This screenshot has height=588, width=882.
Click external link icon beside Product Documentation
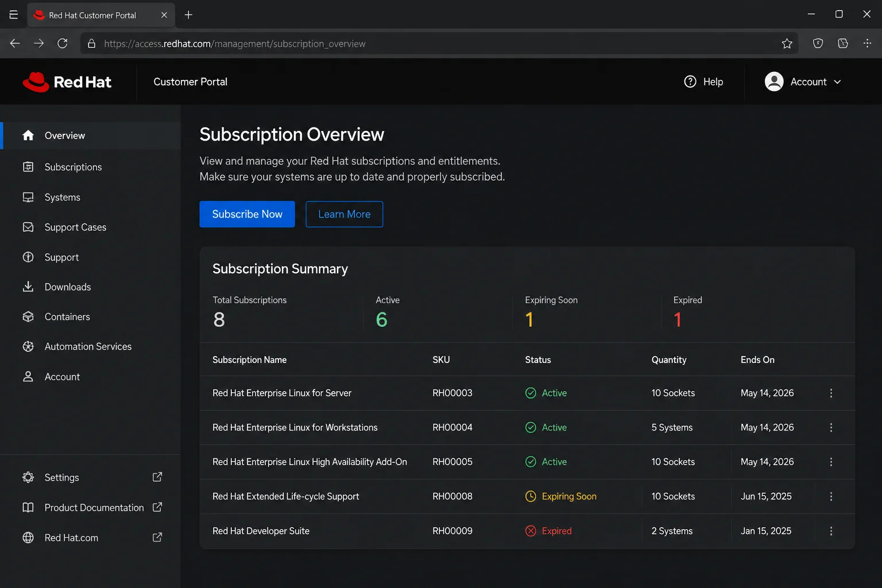click(x=157, y=507)
